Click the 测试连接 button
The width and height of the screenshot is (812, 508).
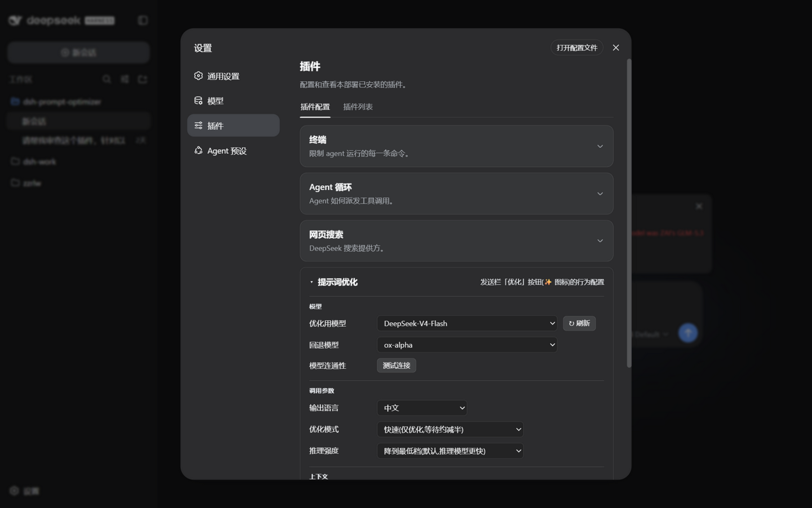[396, 366]
